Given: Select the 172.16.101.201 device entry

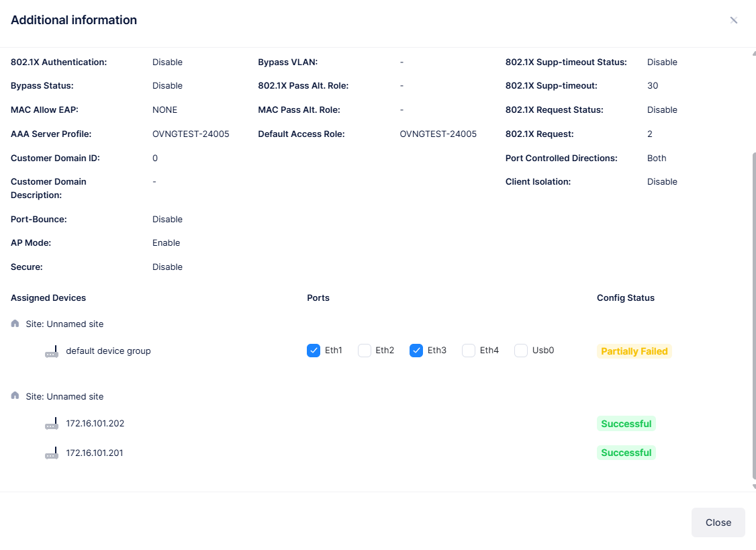Looking at the screenshot, I should click(94, 453).
